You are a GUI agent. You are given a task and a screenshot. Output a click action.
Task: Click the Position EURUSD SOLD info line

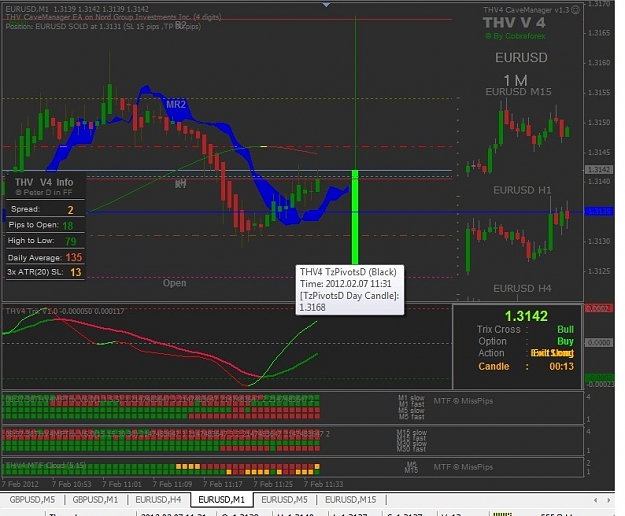tap(103, 27)
